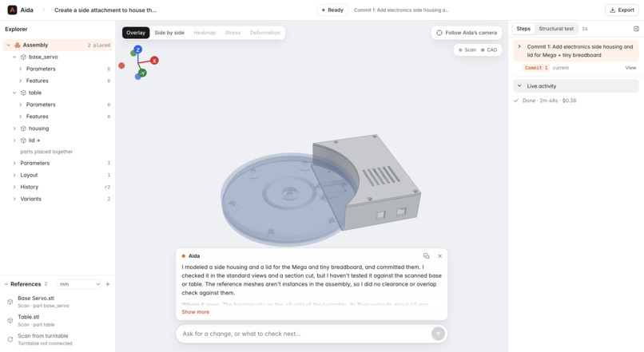644x352 pixels.
Task: Collapse the Live activity section
Action: point(519,86)
